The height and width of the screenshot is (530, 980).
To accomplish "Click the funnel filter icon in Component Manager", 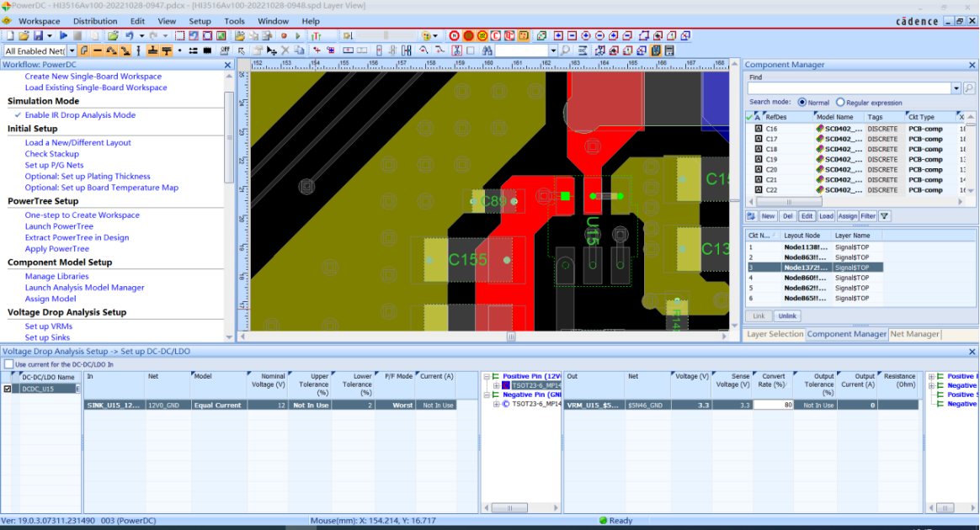I will click(884, 216).
